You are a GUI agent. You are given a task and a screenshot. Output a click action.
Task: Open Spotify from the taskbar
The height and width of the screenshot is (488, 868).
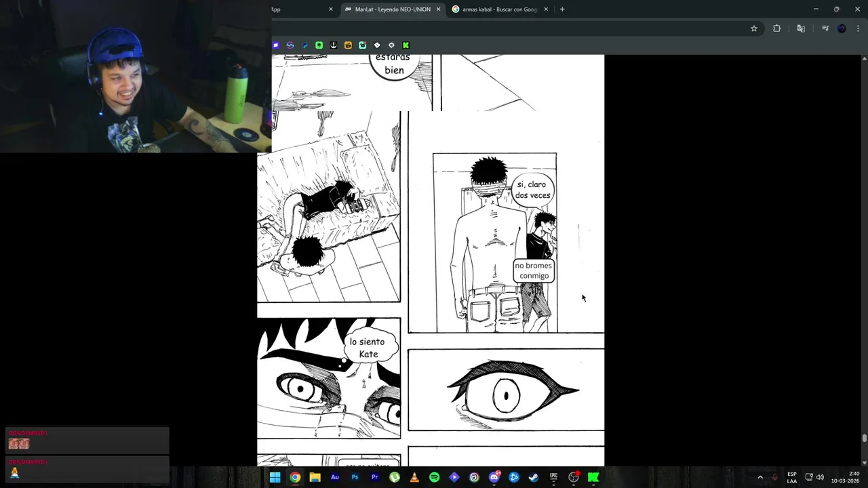point(434,477)
